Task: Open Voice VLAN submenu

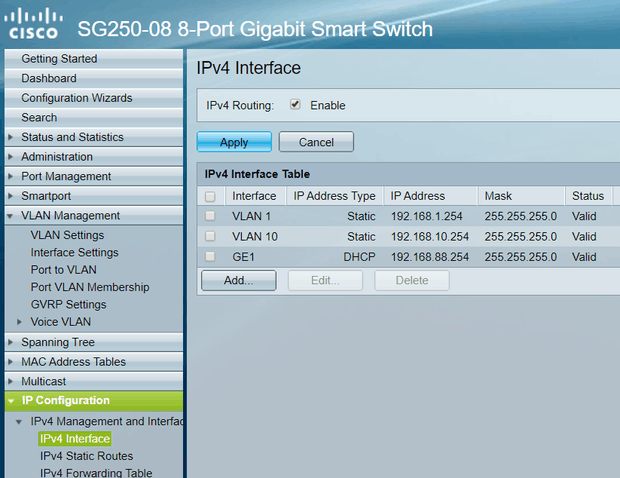Action: [x=60, y=322]
